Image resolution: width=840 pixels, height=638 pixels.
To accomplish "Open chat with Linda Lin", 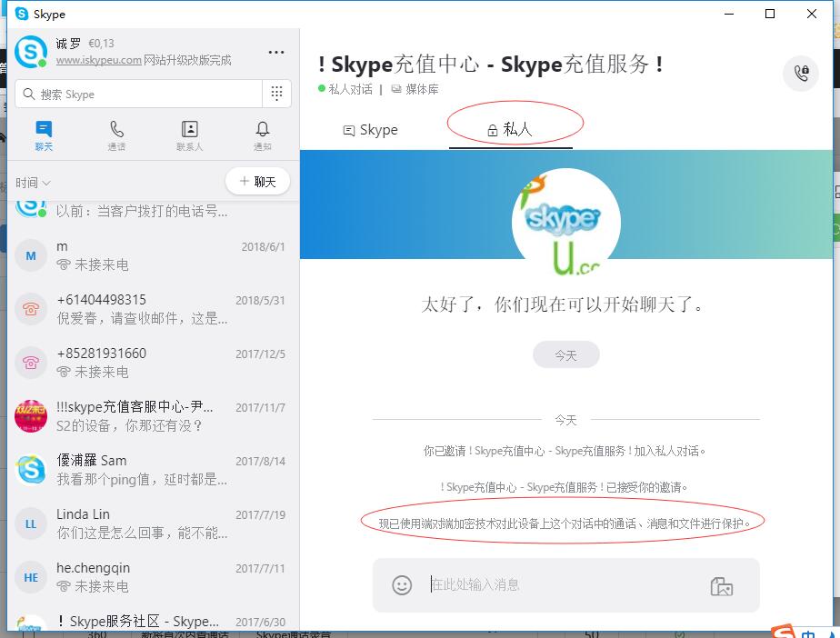I will pos(154,523).
